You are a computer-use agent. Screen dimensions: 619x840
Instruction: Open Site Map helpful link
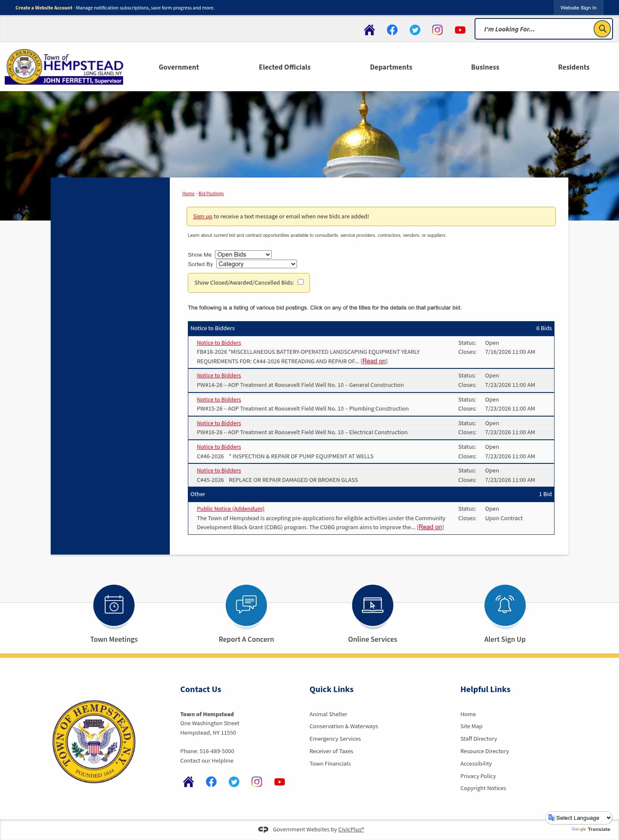[471, 726]
